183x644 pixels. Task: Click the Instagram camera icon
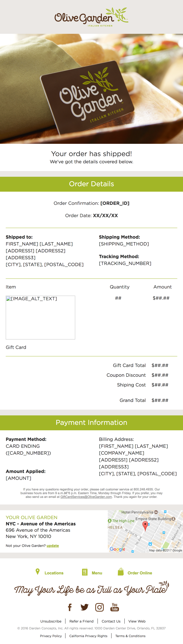(x=99, y=607)
